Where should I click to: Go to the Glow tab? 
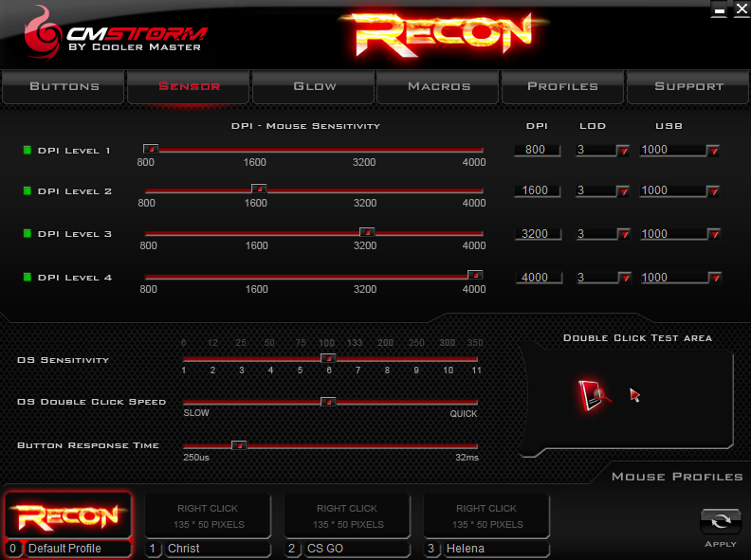click(314, 86)
